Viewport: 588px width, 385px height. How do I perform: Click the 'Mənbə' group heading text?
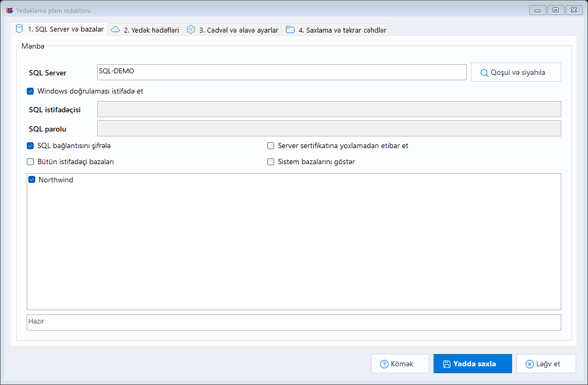pos(33,46)
